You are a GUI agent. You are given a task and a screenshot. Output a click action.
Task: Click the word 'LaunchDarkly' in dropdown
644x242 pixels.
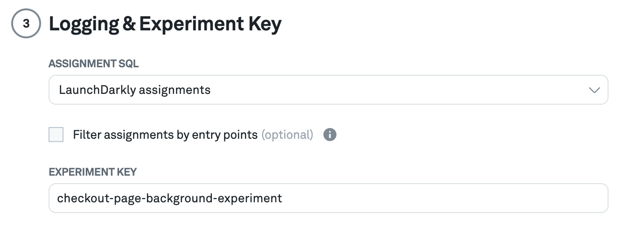(97, 90)
